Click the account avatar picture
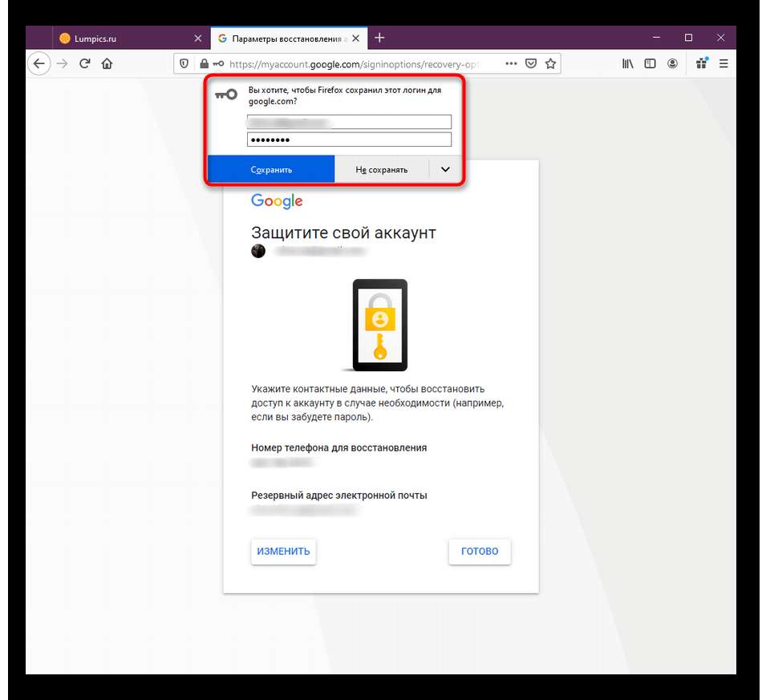762x700 pixels. pyautogui.click(x=258, y=251)
